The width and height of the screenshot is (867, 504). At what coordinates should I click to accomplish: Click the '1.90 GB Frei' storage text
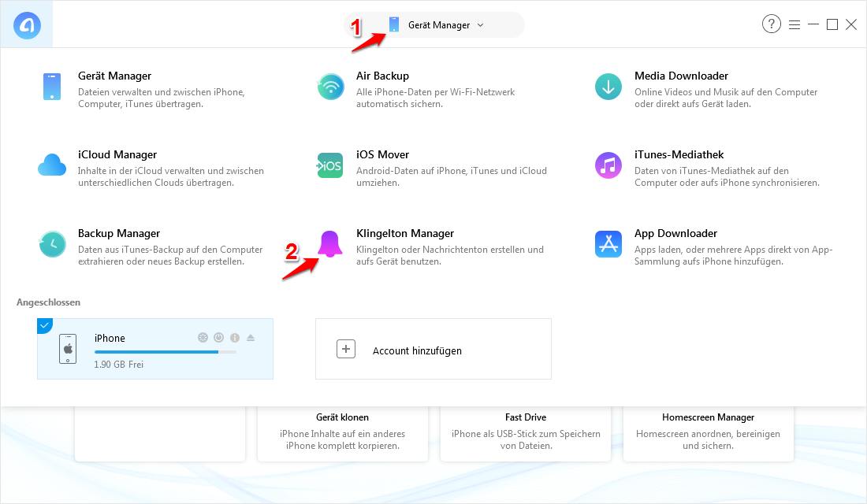coord(118,365)
